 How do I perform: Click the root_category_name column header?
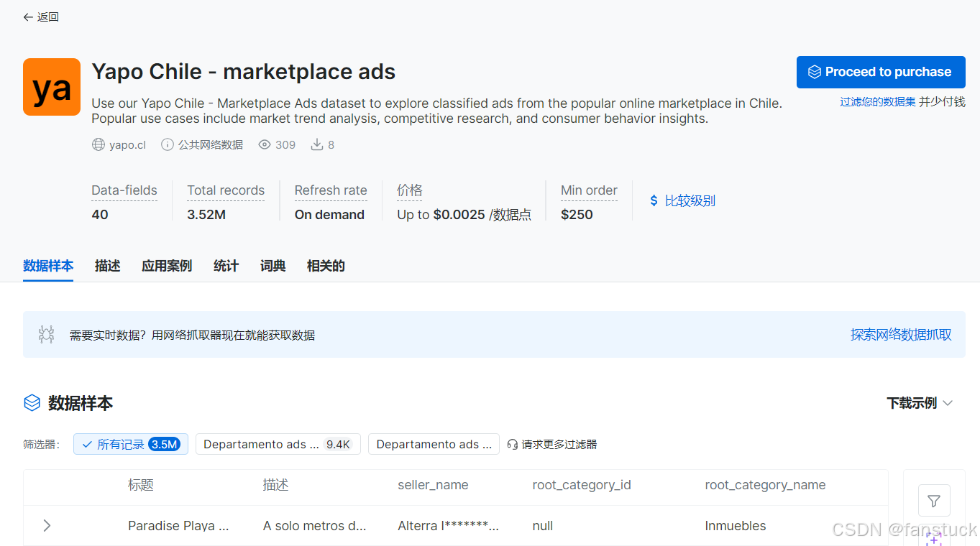(765, 485)
